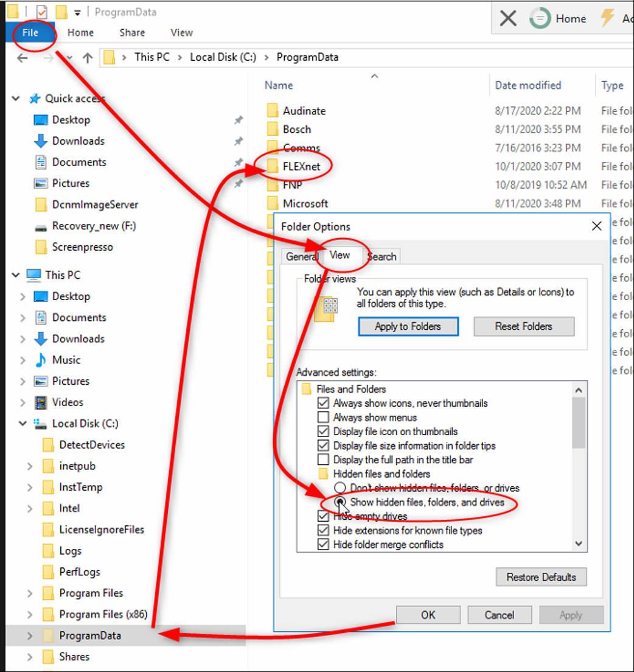Expand the inetpub folder node
Image resolution: width=634 pixels, height=672 pixels.
tap(30, 466)
